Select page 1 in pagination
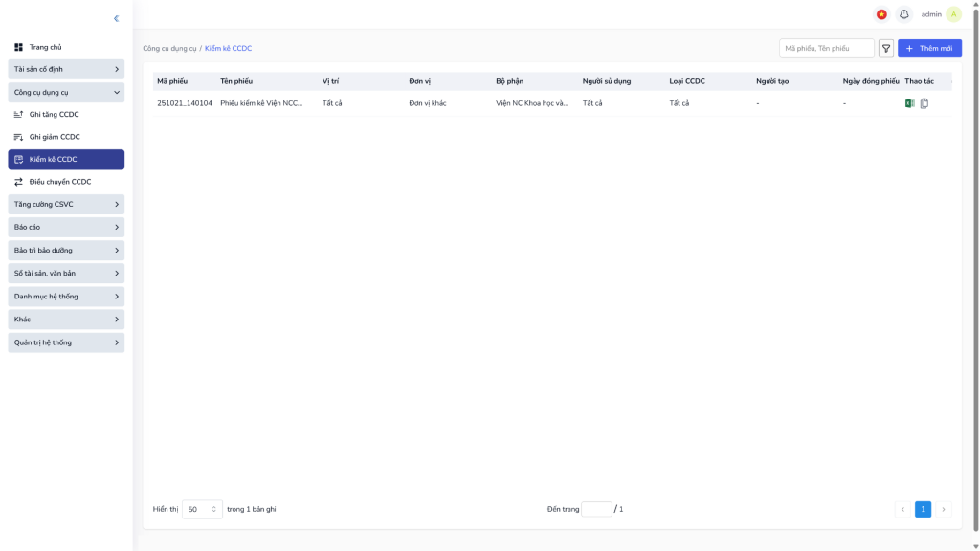 tap(923, 509)
